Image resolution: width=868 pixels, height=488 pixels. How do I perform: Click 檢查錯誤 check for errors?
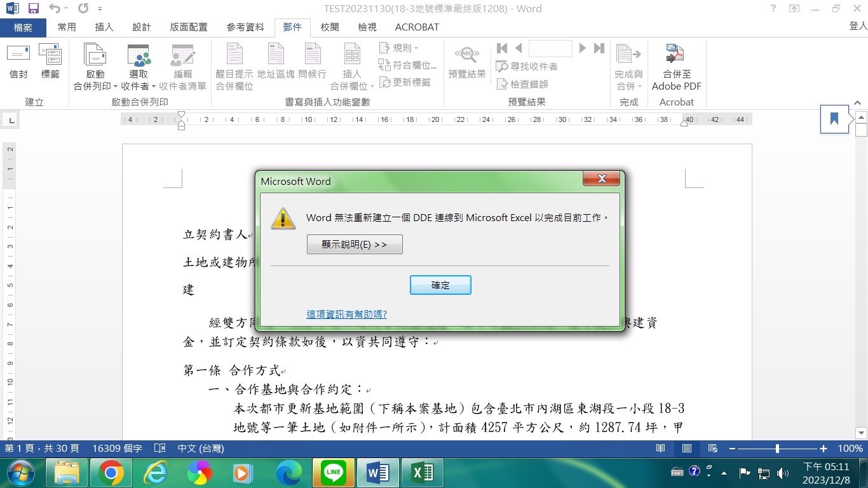tap(522, 84)
